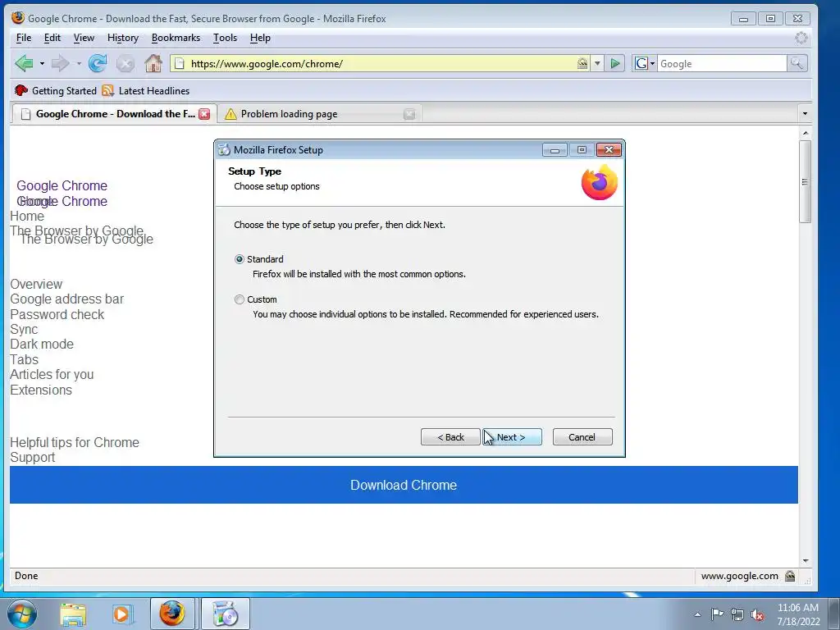840x630 pixels.
Task: Open the Google address bar link
Action: coord(66,299)
